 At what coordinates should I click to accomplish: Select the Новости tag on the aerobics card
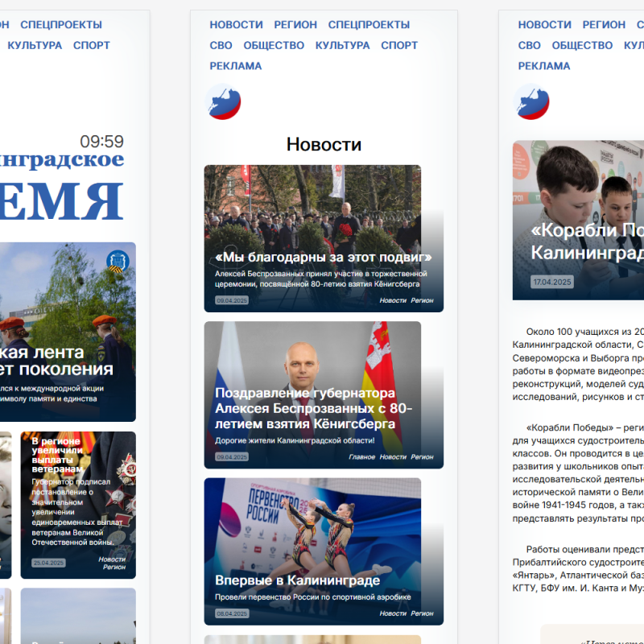[x=393, y=613]
